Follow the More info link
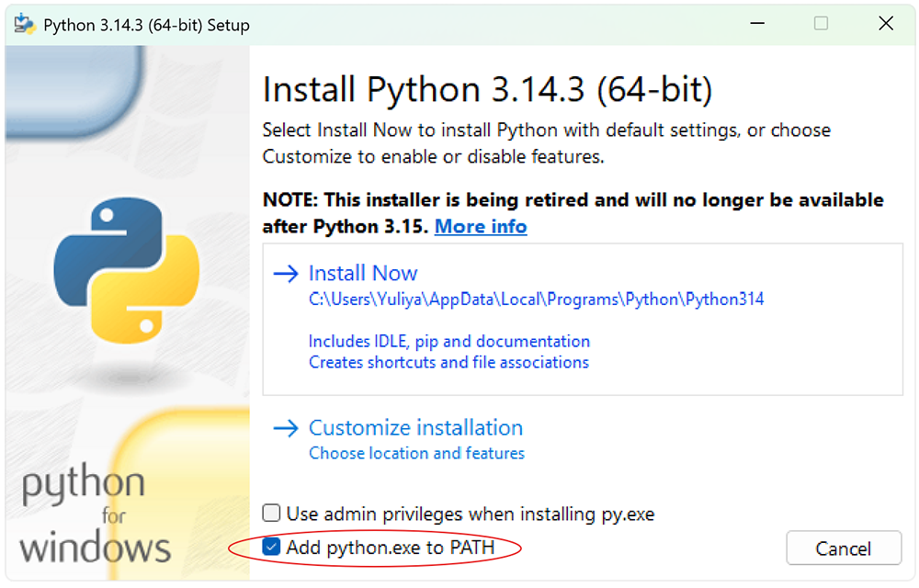Screen dimensions: 919x588 pos(481,226)
